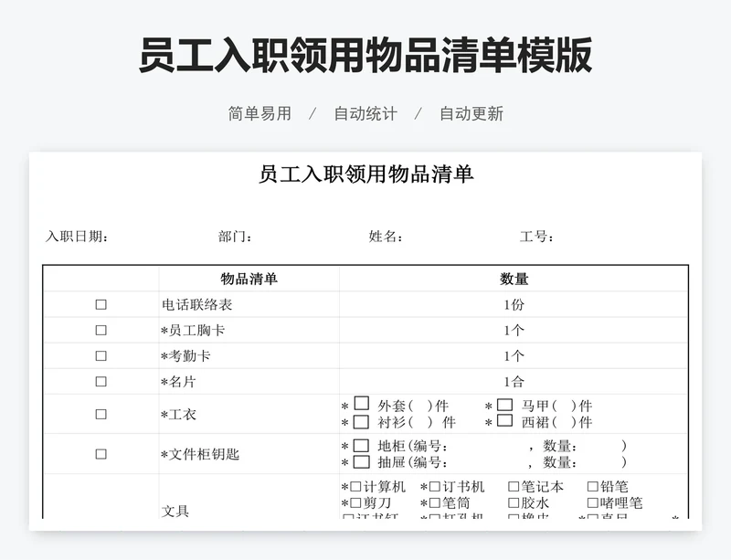731x560 pixels.
Task: Tick the checkbox for *名片
Action: 101,382
